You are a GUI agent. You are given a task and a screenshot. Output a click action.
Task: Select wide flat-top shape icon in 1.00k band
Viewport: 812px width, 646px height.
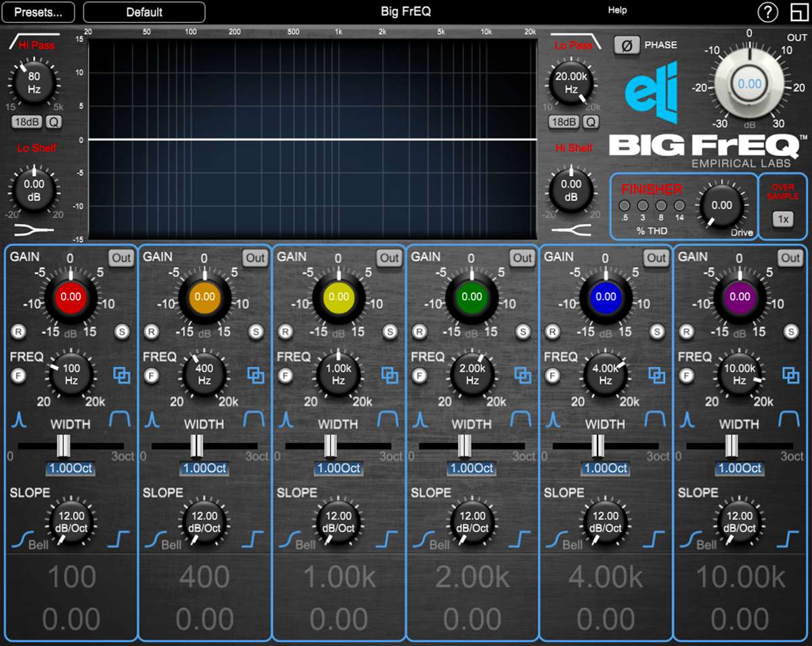(x=388, y=419)
